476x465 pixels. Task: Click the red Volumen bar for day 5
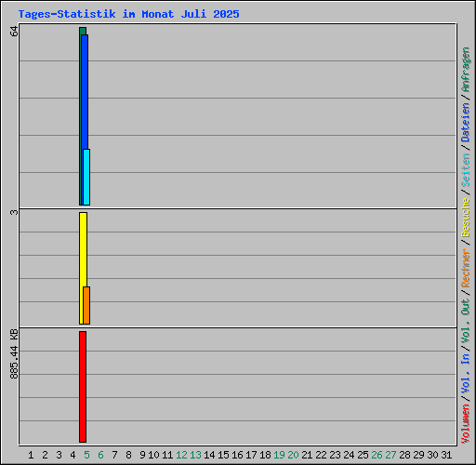pyautogui.click(x=83, y=387)
